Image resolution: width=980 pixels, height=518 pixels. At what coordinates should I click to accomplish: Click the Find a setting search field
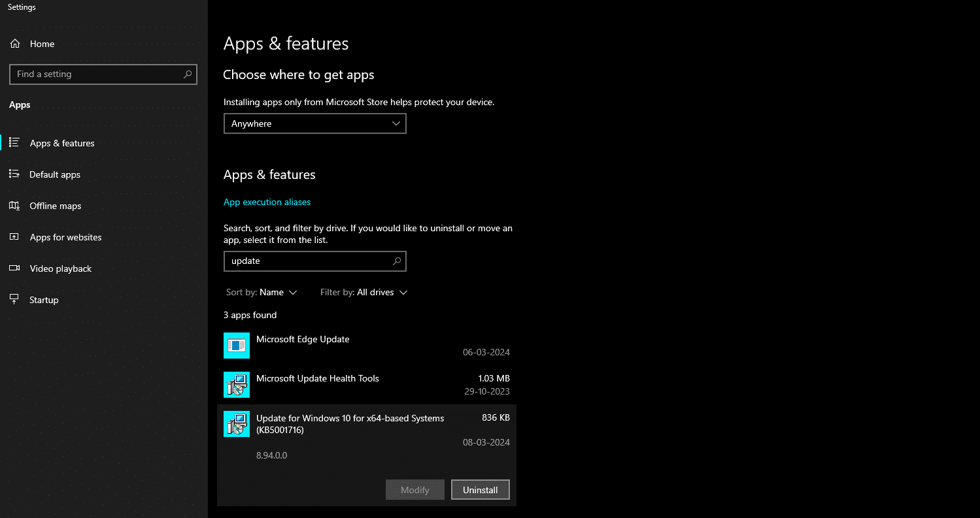[103, 74]
